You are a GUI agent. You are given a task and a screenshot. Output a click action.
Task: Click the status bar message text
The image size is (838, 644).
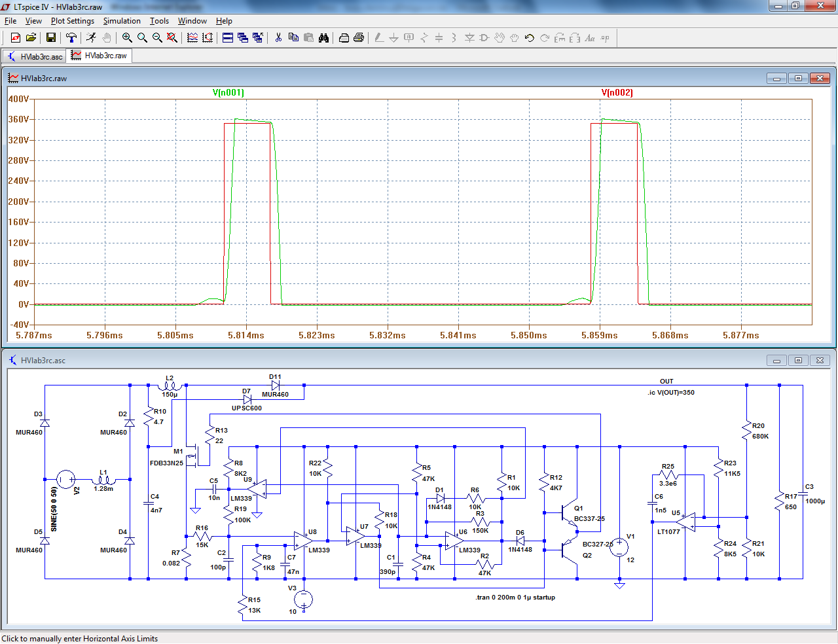80,639
